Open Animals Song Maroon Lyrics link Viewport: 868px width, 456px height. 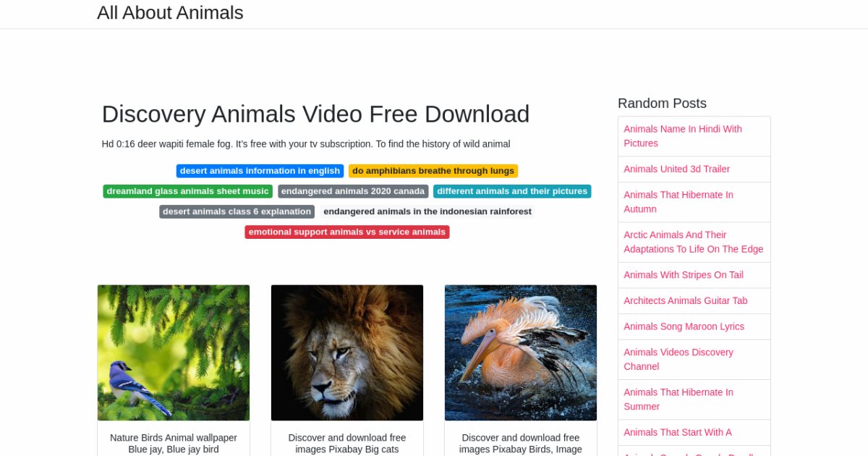tap(684, 326)
